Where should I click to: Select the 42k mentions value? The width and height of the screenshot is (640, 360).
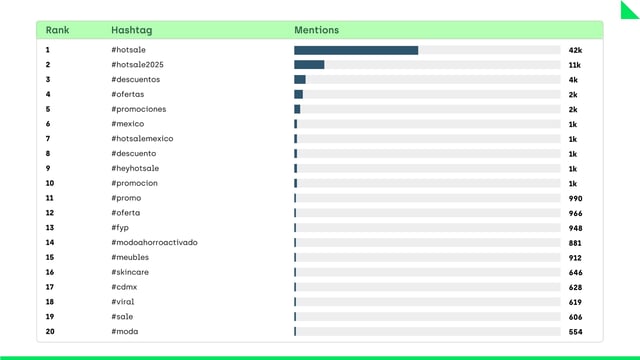pos(575,50)
